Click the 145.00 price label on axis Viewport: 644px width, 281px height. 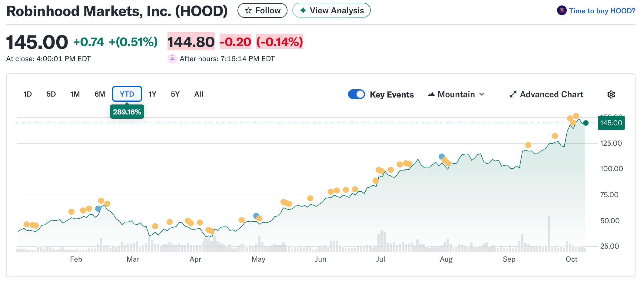(611, 123)
